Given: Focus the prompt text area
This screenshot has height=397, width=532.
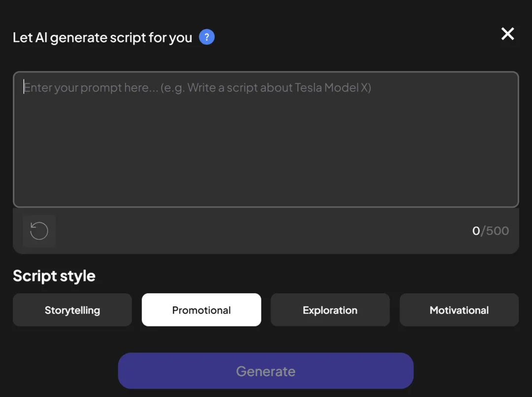Looking at the screenshot, I should click(266, 139).
